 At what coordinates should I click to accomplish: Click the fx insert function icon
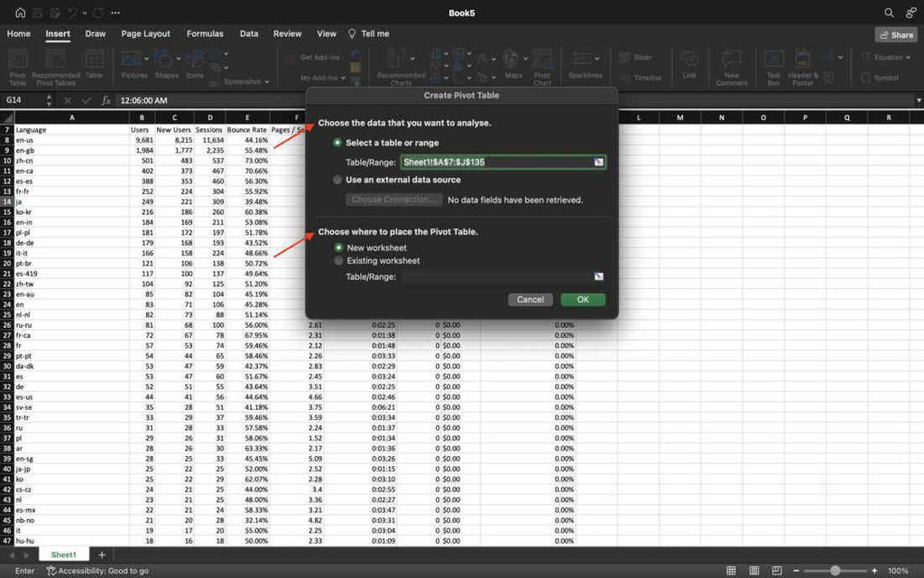[x=106, y=100]
